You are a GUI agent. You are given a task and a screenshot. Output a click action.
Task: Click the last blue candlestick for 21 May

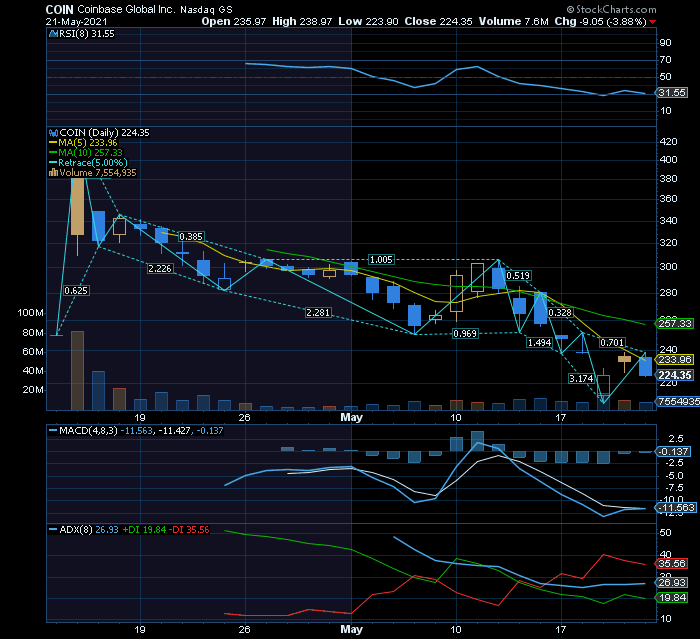pos(646,365)
